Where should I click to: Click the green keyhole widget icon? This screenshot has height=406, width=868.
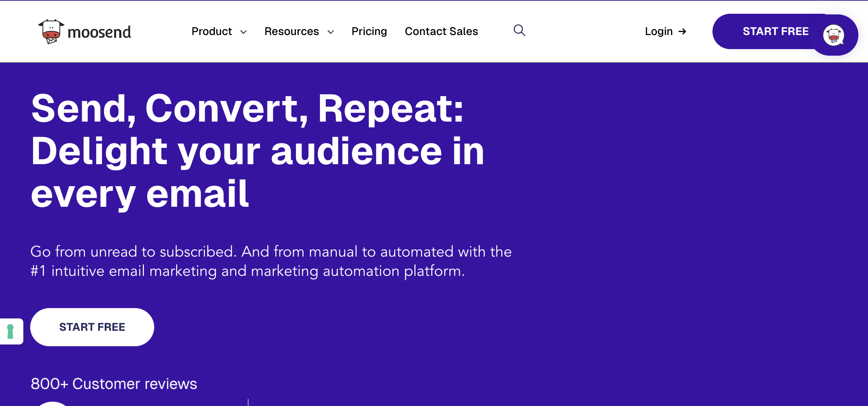[x=11, y=331]
